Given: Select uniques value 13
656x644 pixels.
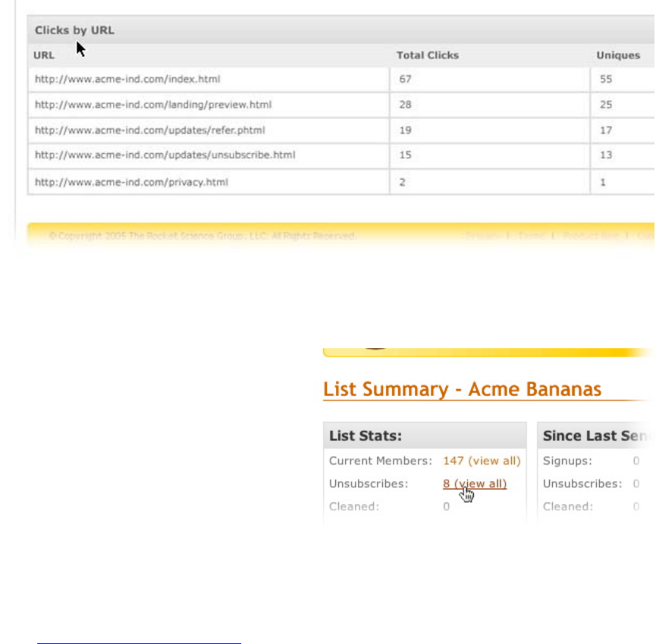Looking at the screenshot, I should tap(606, 155).
